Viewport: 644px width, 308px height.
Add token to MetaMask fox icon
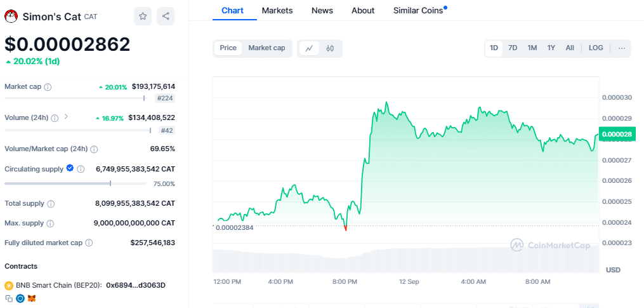point(32,298)
